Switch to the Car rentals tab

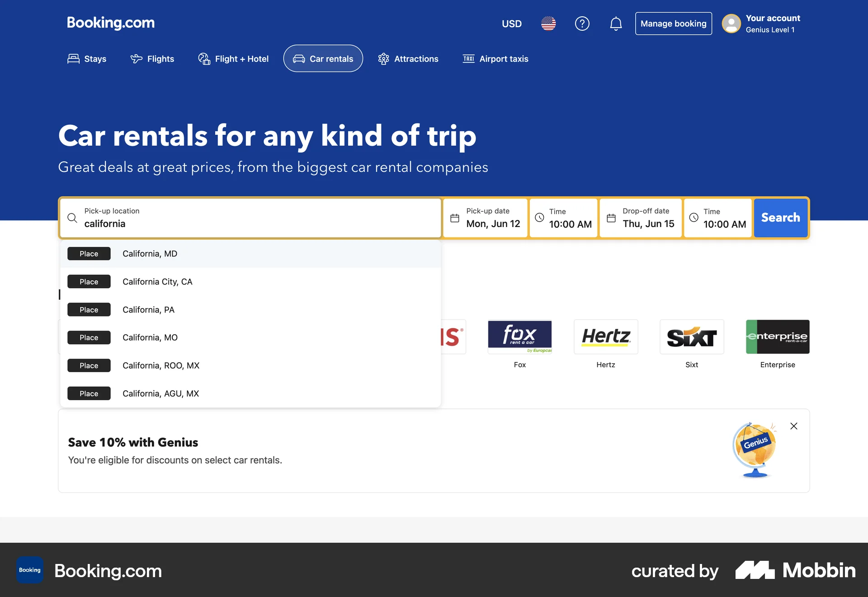tap(322, 58)
